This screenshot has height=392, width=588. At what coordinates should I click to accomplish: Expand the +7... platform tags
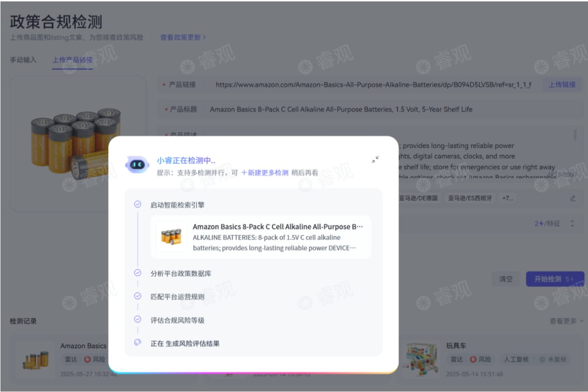tap(507, 198)
